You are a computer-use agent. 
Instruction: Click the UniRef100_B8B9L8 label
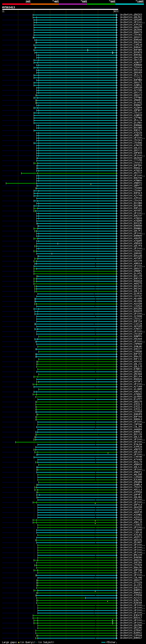131,419
